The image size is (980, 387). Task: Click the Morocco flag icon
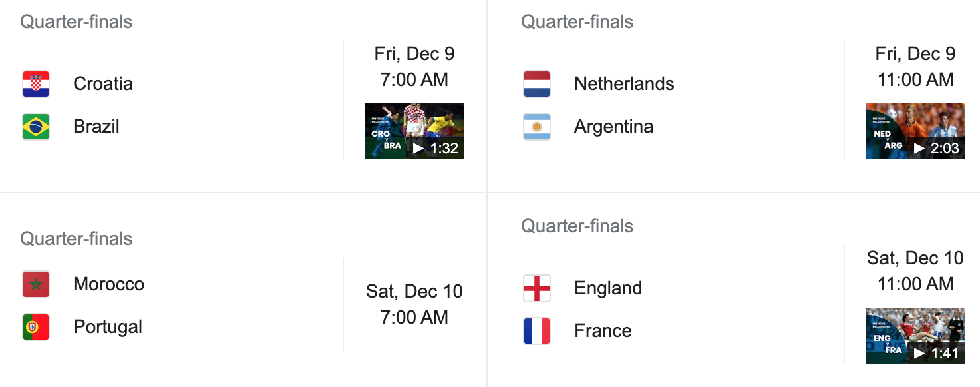36,284
